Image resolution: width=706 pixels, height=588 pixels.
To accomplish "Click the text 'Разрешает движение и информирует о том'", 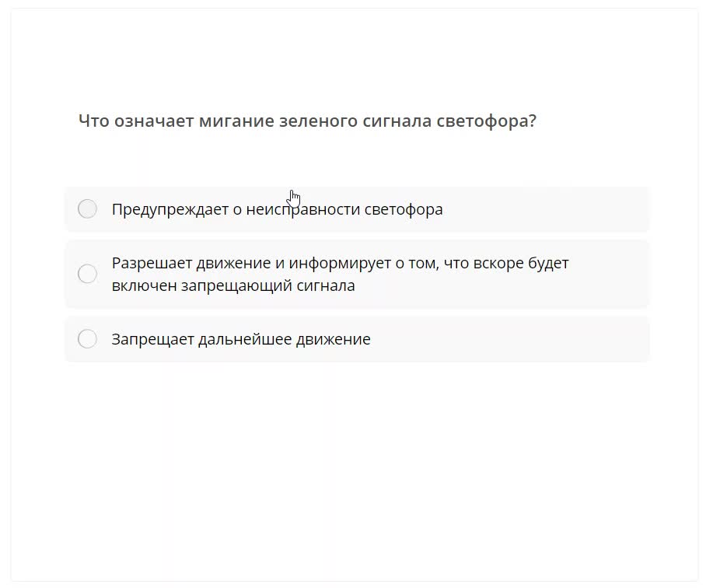I will (x=272, y=263).
